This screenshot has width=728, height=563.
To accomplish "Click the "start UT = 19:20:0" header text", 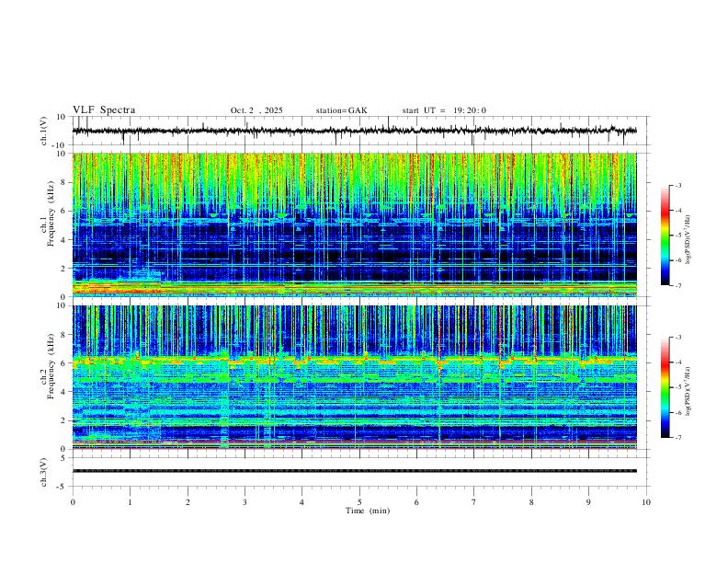I will tap(444, 110).
